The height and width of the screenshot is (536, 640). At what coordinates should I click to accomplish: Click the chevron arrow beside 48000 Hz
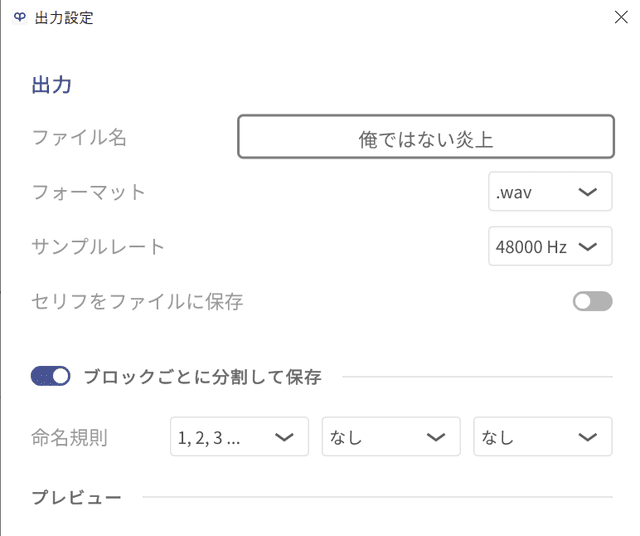coord(587,247)
